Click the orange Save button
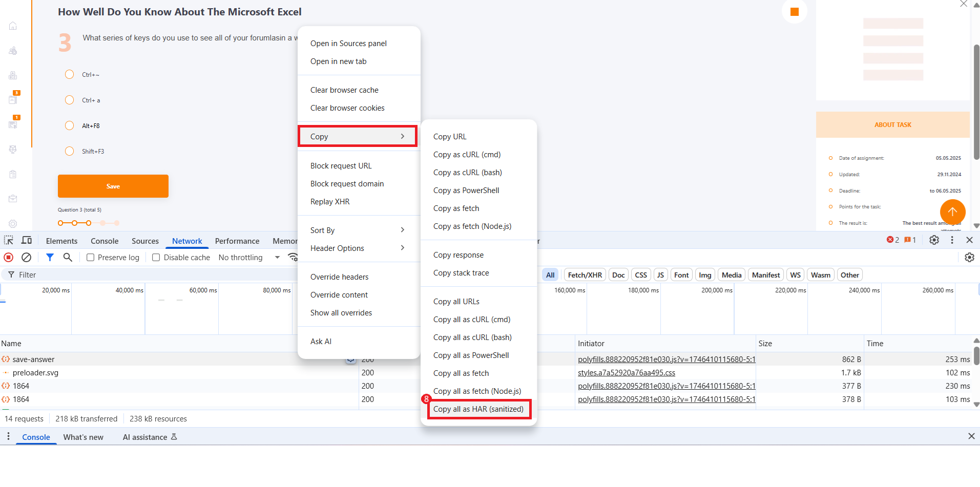This screenshot has width=980, height=487. 113,186
